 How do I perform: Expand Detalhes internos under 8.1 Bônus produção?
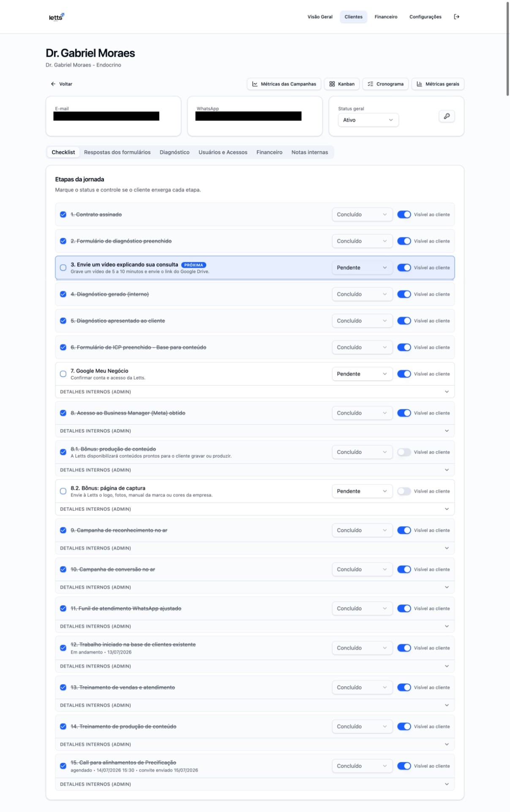(x=255, y=470)
